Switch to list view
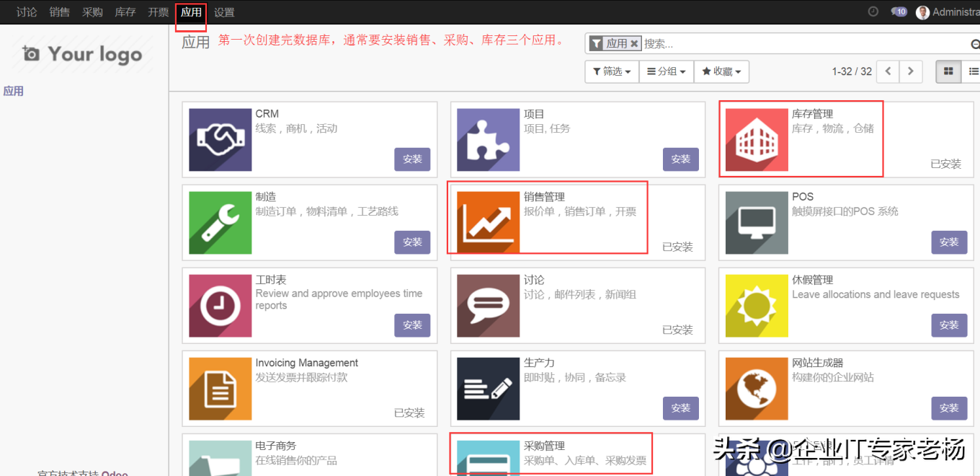The width and height of the screenshot is (980, 476). 972,71
